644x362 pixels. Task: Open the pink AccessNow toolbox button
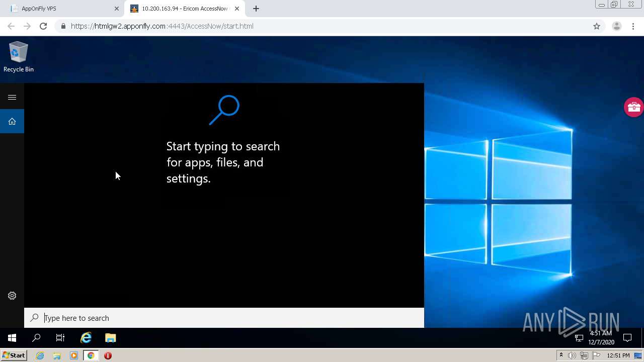(633, 107)
